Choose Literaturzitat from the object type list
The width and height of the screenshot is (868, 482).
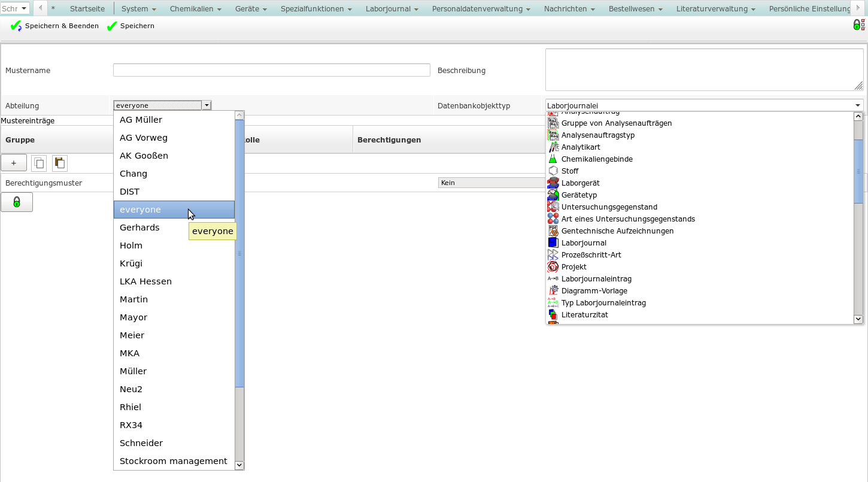584,315
